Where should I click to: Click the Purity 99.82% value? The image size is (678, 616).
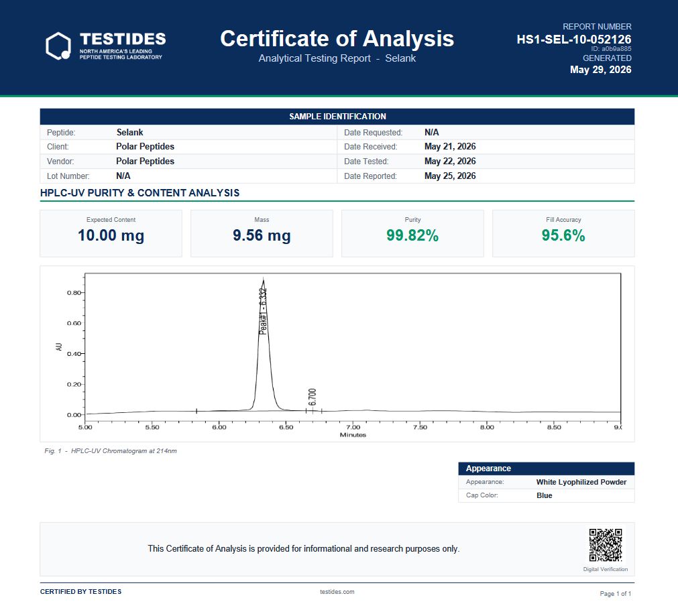point(412,235)
